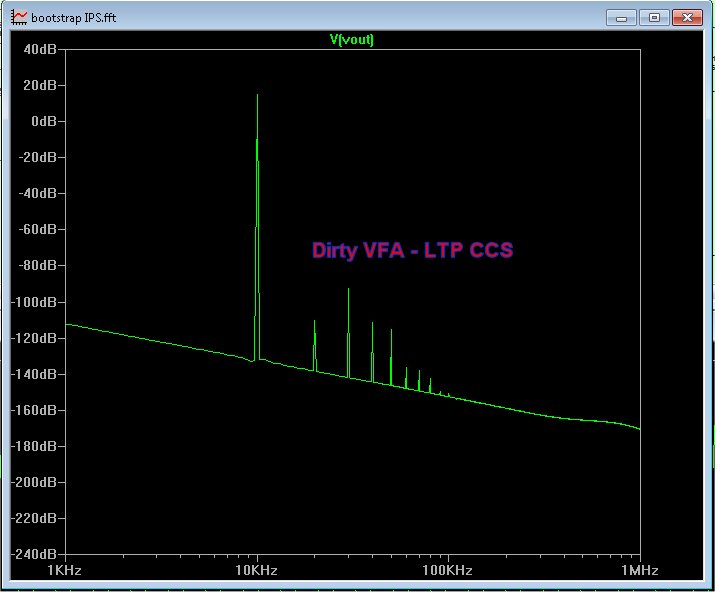The image size is (715, 592).
Task: Click the 20dB axis label
Action: pos(40,85)
